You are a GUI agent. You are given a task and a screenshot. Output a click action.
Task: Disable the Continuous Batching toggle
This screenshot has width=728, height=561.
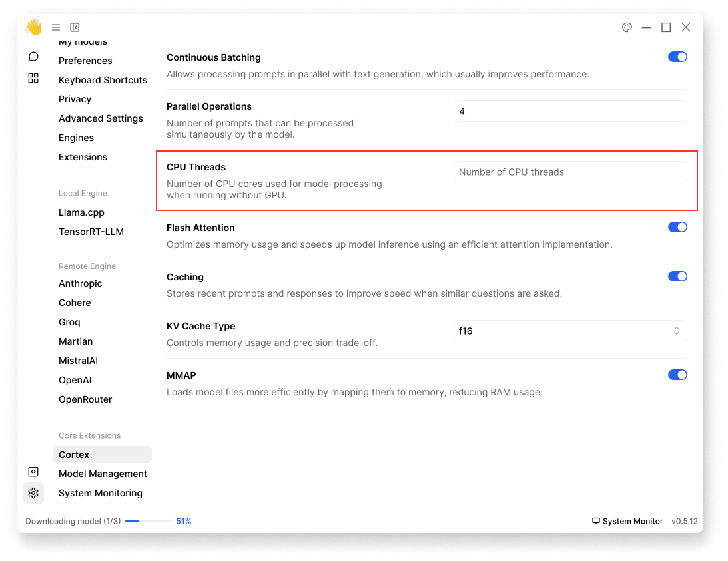click(x=677, y=57)
